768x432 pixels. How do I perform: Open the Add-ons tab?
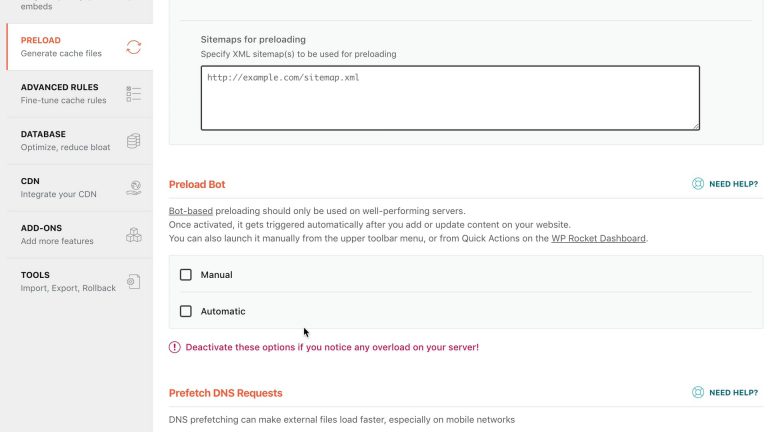coord(80,235)
